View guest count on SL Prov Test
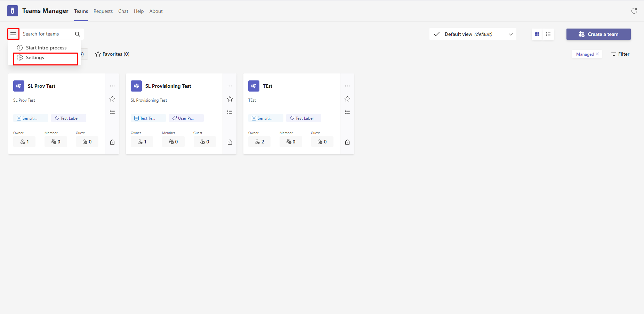The height and width of the screenshot is (314, 644). click(87, 142)
